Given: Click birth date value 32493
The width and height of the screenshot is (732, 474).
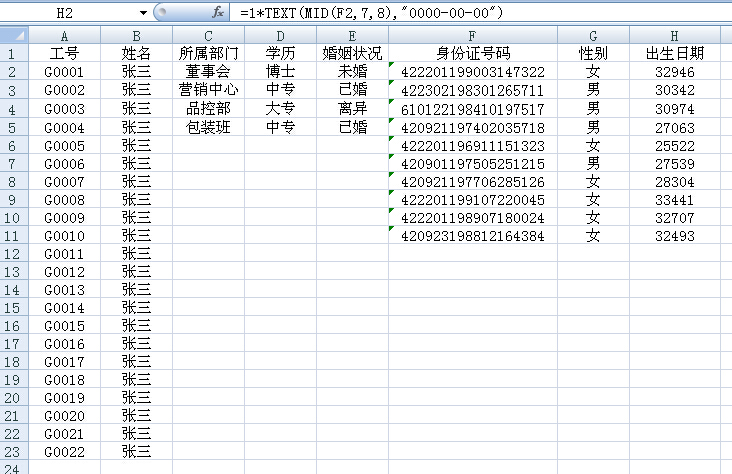Looking at the screenshot, I should point(675,236).
